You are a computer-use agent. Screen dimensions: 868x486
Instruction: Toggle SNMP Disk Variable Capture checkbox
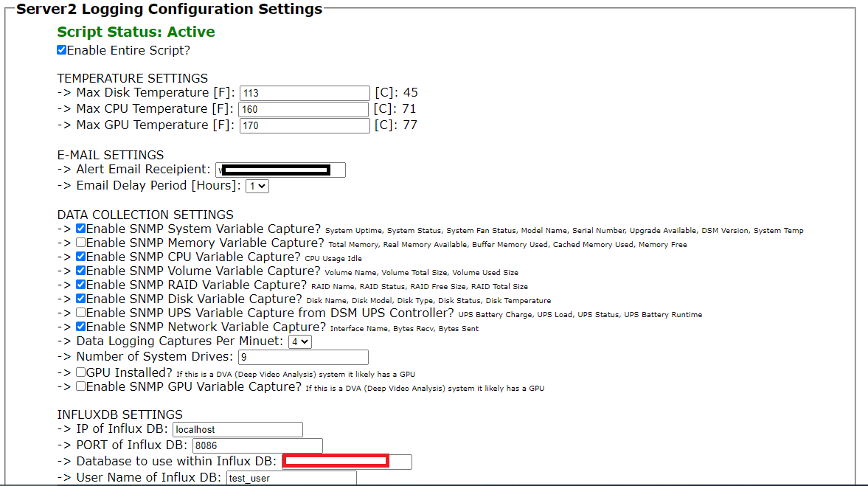(x=81, y=299)
